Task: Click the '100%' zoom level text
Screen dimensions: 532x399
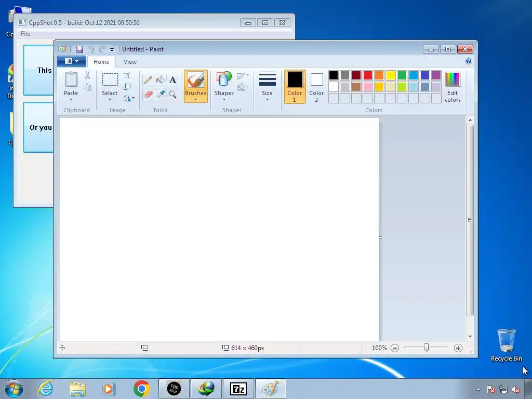Action: pyautogui.click(x=379, y=348)
